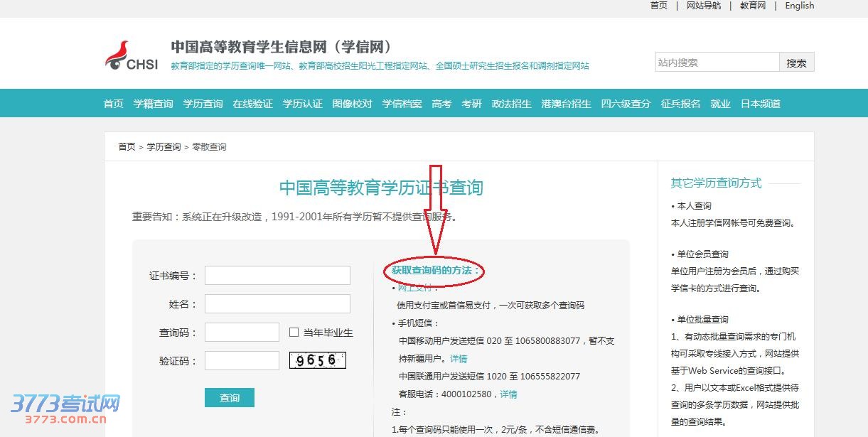Tick the 当年毕业生 checkbox
Image resolution: width=868 pixels, height=437 pixels.
[294, 333]
